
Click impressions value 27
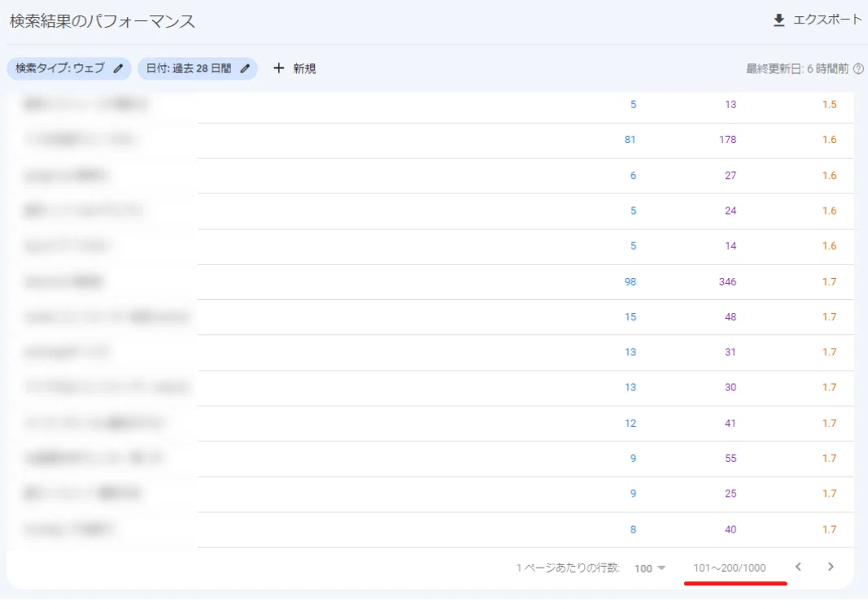click(x=731, y=176)
